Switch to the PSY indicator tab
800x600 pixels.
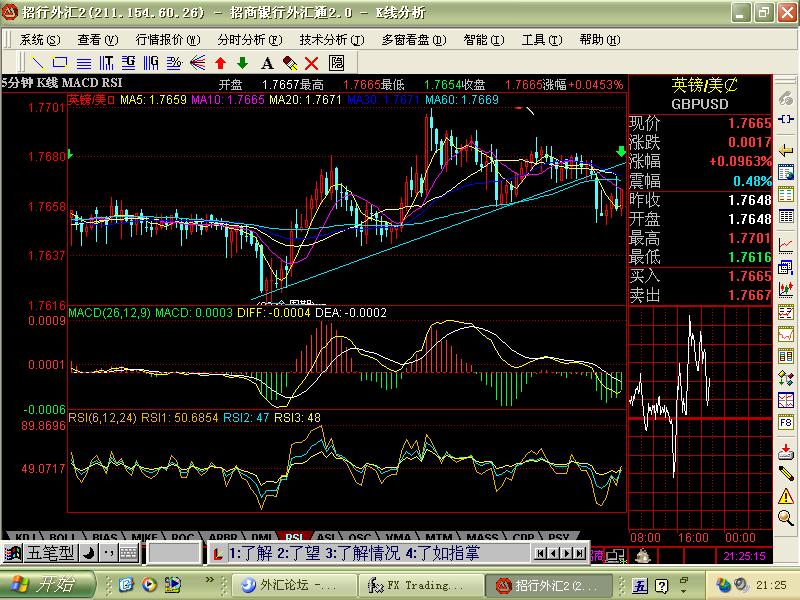[x=559, y=537]
